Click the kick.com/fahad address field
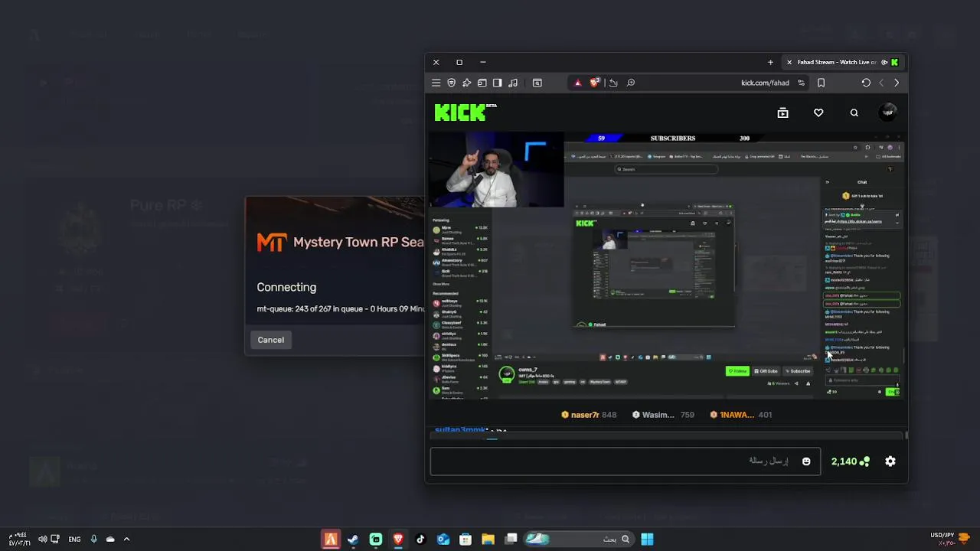The width and height of the screenshot is (980, 551). point(764,83)
